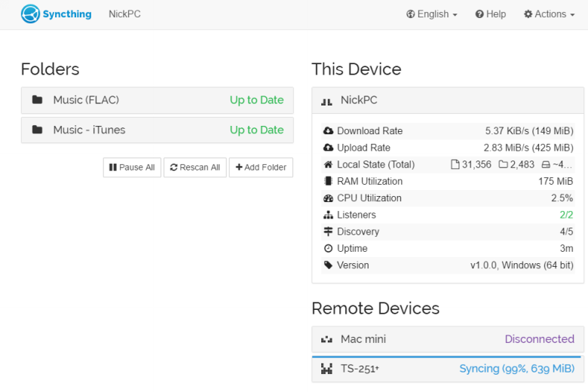The image size is (588, 392).
Task: Click the Discovery signpost icon
Action: [328, 231]
